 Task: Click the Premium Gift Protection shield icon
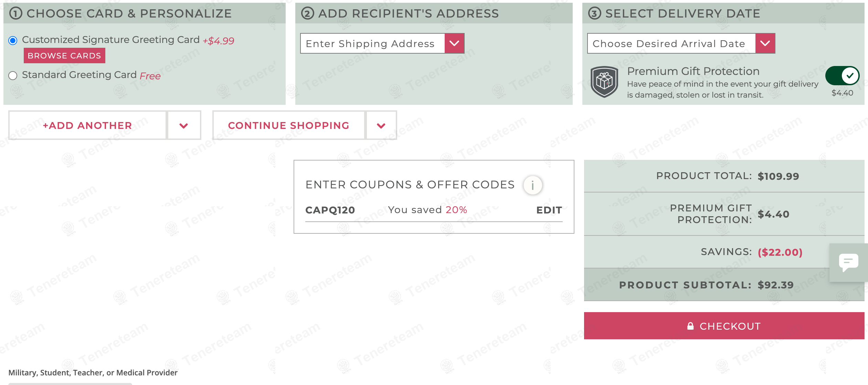pos(604,82)
